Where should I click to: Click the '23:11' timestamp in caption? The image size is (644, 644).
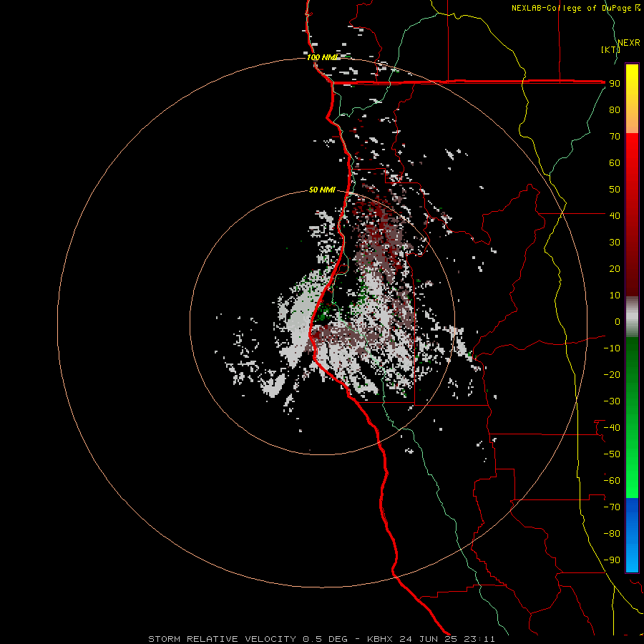[479, 639]
